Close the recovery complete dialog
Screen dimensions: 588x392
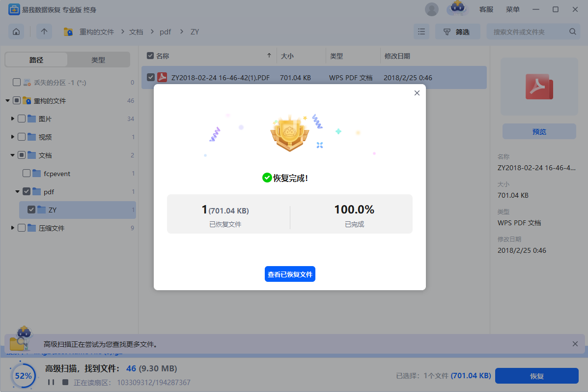click(x=417, y=93)
